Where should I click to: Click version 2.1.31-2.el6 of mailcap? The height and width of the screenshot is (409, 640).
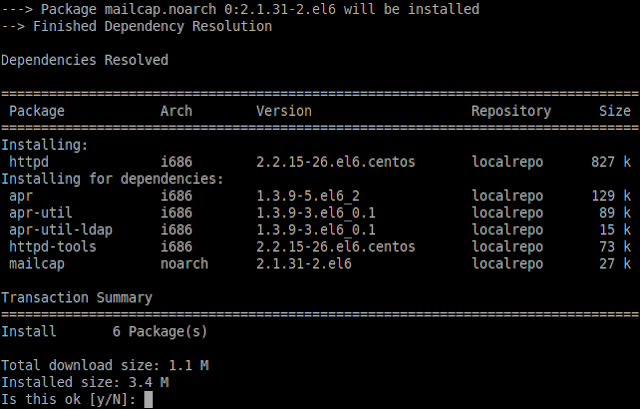[x=304, y=264]
